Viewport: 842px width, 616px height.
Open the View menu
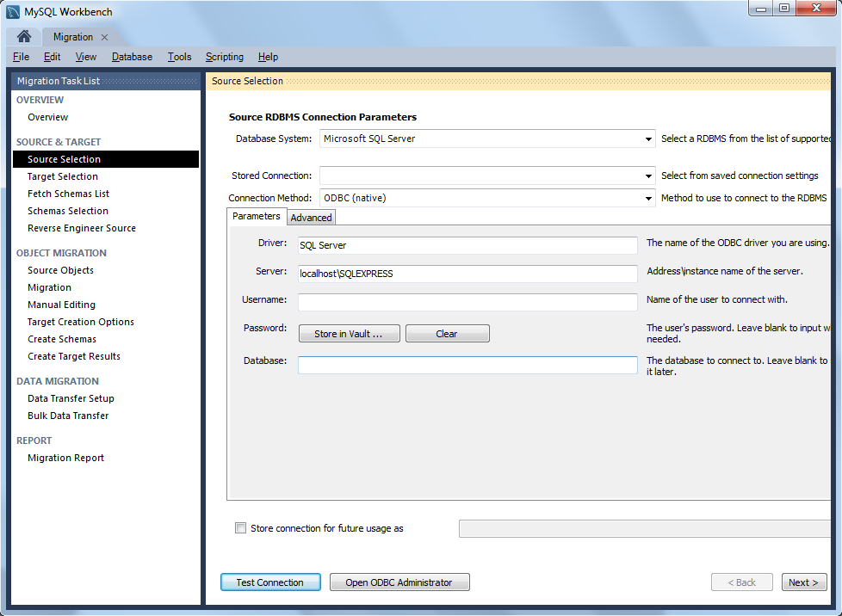(x=86, y=57)
